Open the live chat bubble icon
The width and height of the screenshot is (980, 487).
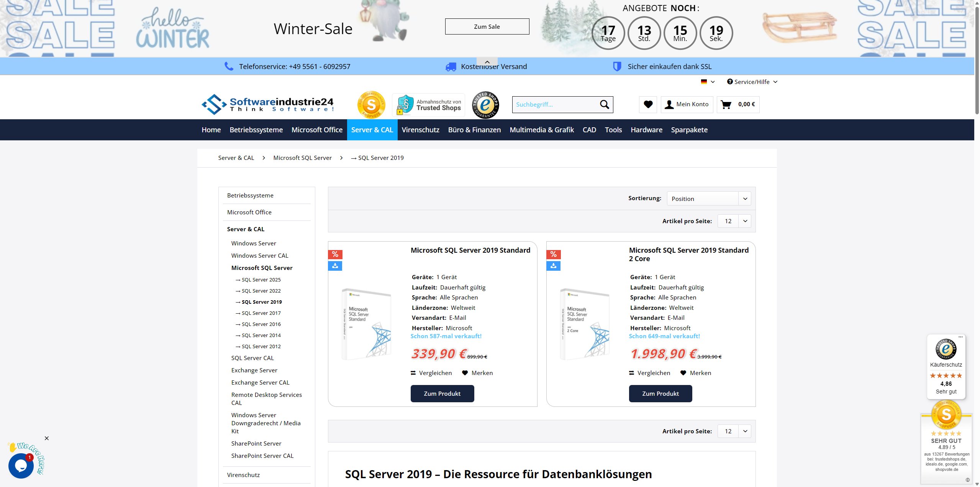[x=21, y=466]
